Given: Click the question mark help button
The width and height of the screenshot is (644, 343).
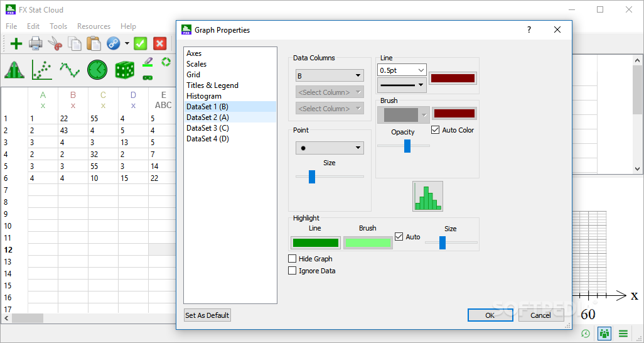Looking at the screenshot, I should tap(529, 30).
